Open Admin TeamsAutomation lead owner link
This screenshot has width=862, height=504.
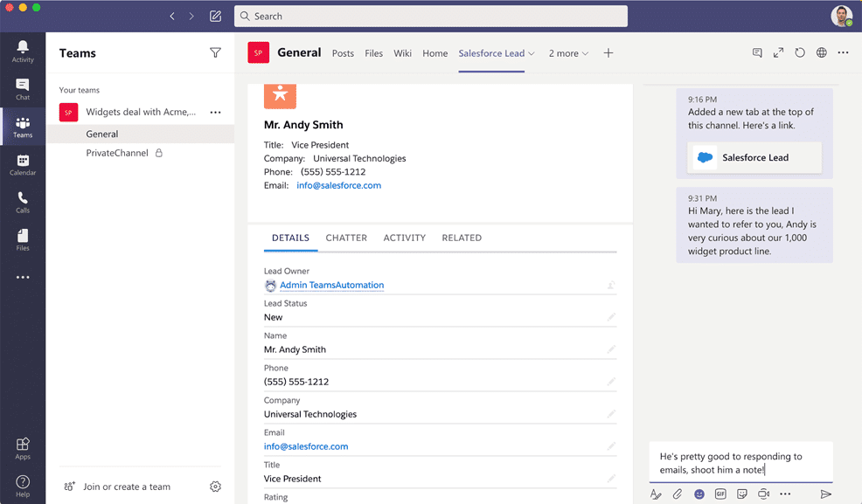click(331, 286)
